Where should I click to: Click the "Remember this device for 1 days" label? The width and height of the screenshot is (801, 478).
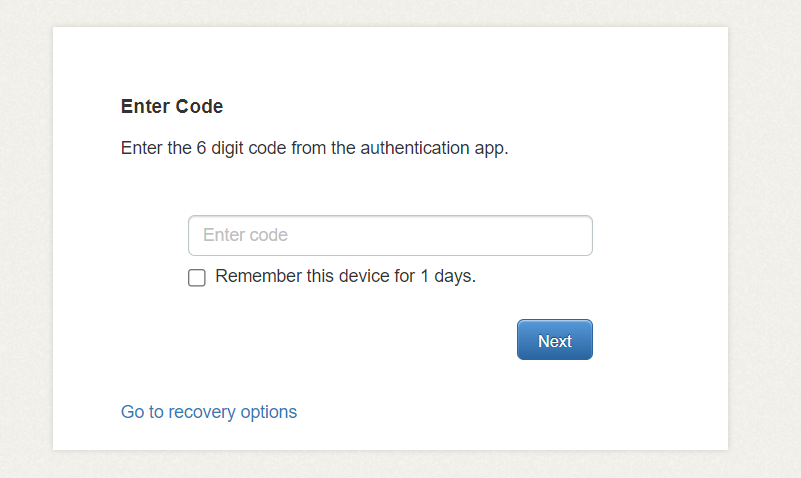(345, 276)
